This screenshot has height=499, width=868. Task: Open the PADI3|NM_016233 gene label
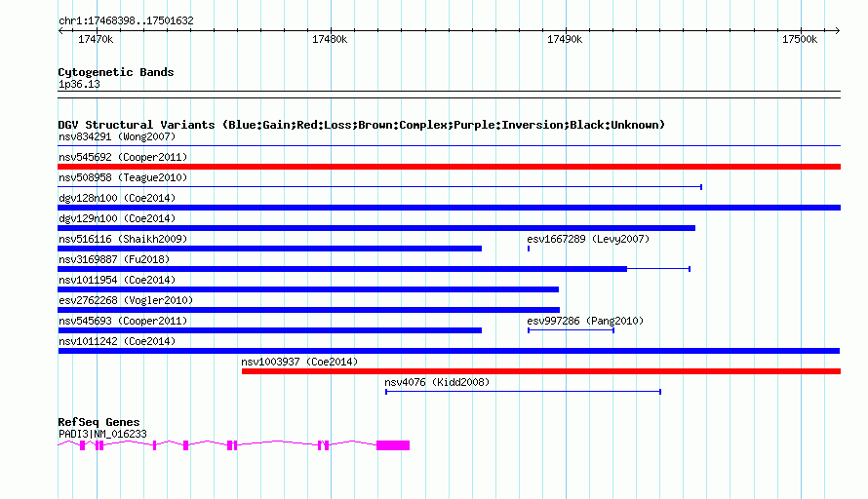pos(102,435)
